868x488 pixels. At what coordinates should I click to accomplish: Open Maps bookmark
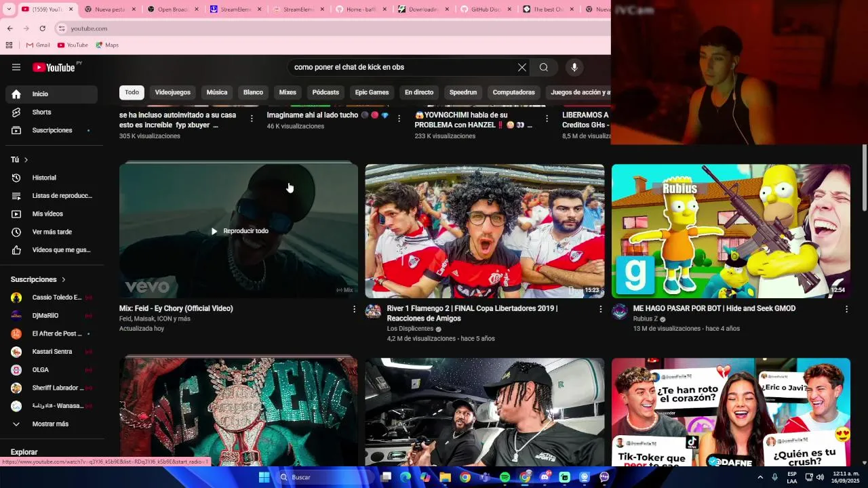click(x=107, y=45)
